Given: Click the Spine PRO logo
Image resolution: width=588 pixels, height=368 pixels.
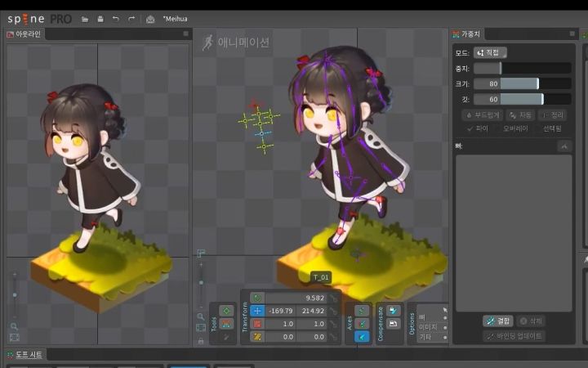Looking at the screenshot, I should (40, 19).
